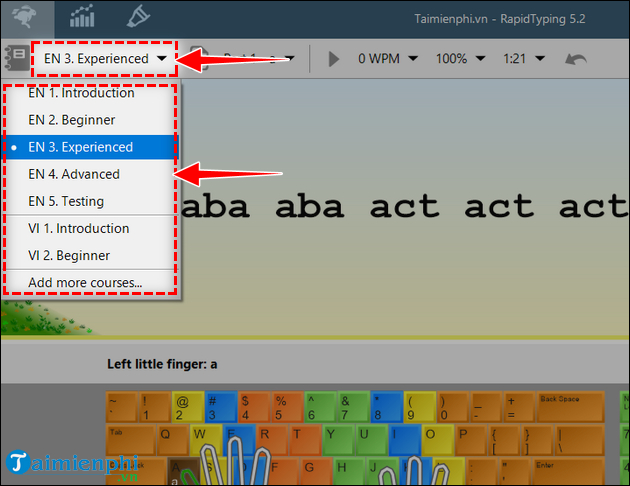Click the course notebook icon
The height and width of the screenshot is (486, 630).
click(16, 59)
